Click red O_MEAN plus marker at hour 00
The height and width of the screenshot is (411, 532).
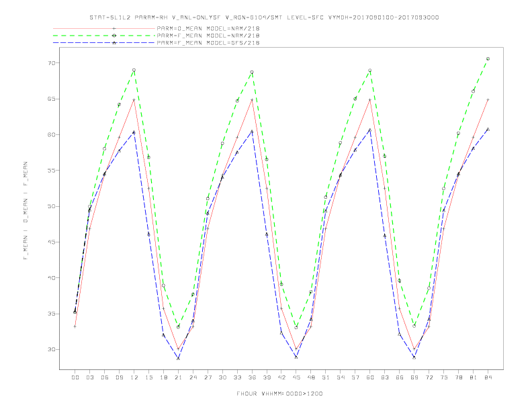pos(75,326)
